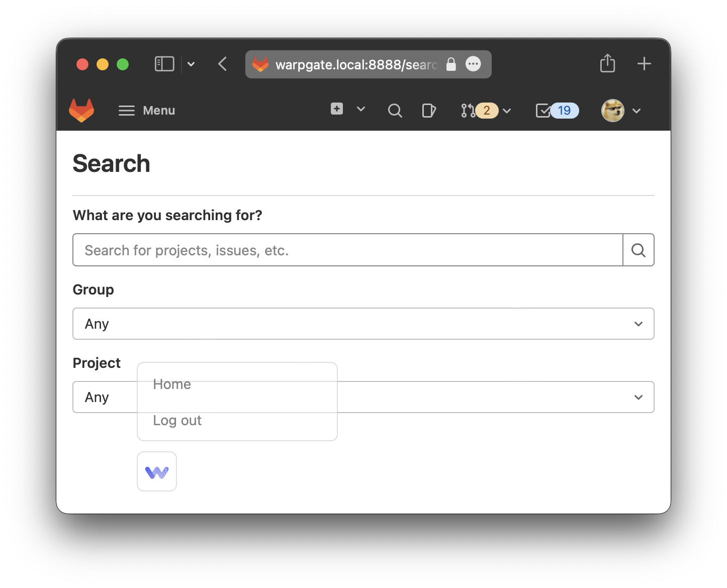727x588 pixels.
Task: Click the Safari share icon
Action: tap(607, 63)
